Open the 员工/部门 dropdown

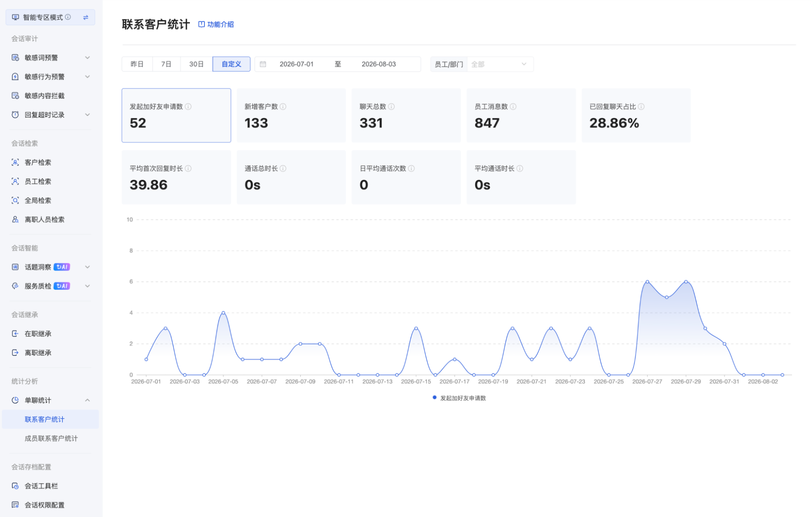tap(500, 64)
